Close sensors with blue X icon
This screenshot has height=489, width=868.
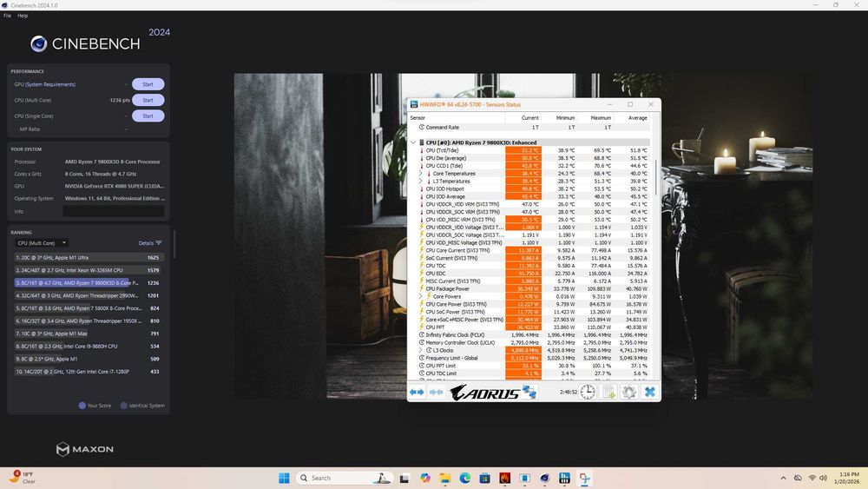(650, 392)
